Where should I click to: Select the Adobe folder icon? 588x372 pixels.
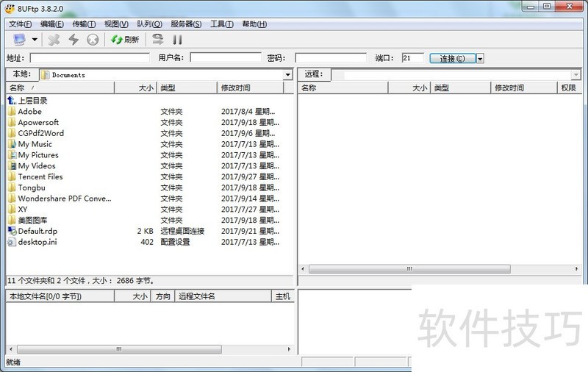[12, 111]
